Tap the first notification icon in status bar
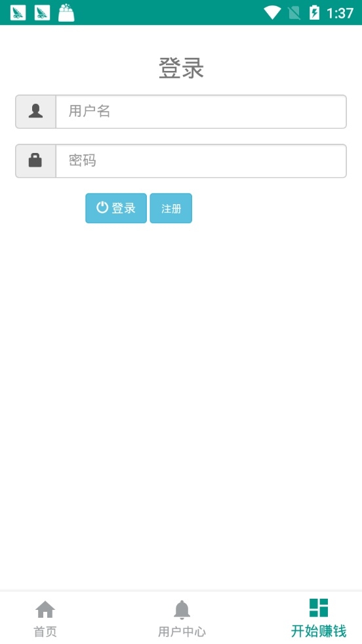The width and height of the screenshot is (362, 644). [18, 12]
